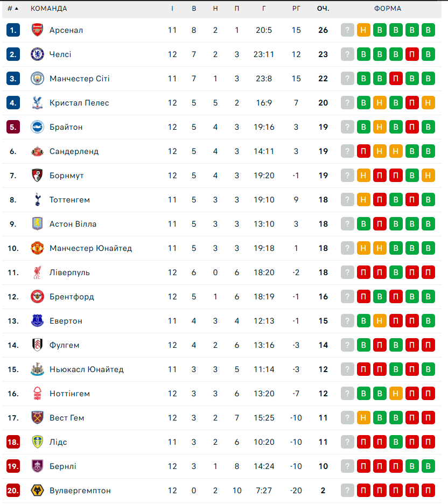Sort by the РГ goal difference header
The height and width of the screenshot is (504, 448).
tap(296, 9)
